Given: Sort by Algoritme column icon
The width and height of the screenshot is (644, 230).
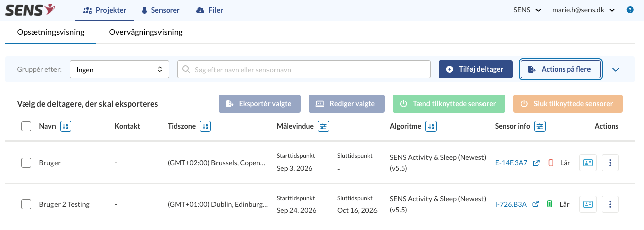Looking at the screenshot, I should [431, 126].
